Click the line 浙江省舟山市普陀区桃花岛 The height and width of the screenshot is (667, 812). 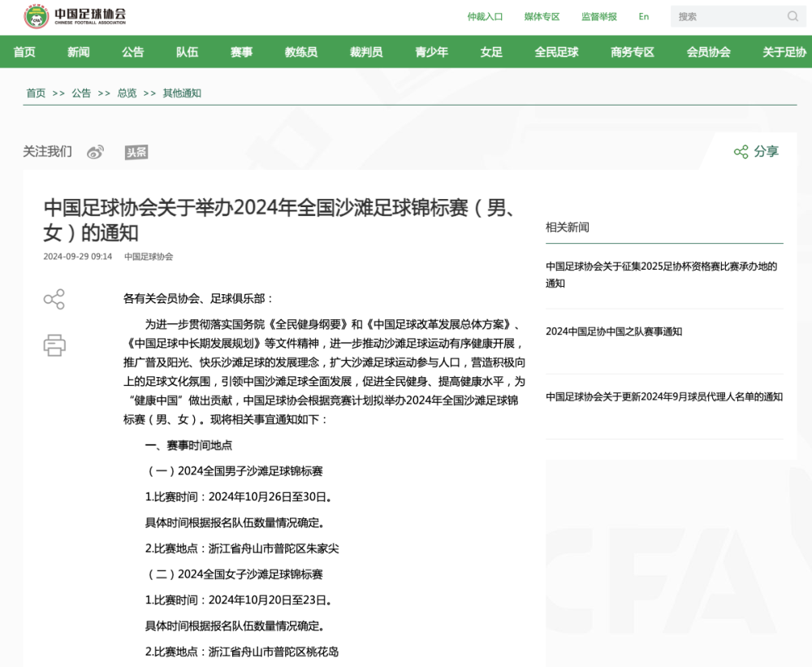pos(274,652)
